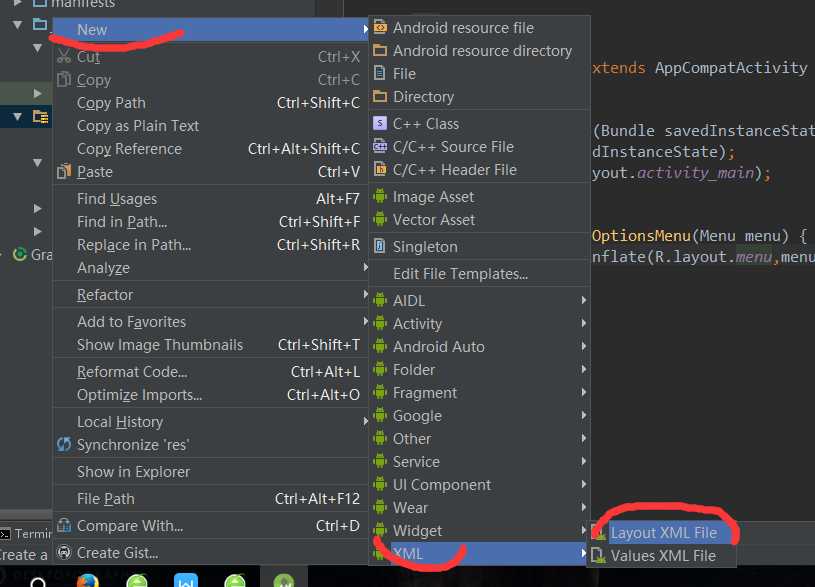Click the Widget android icon
This screenshot has width=815, height=587.
tap(380, 530)
